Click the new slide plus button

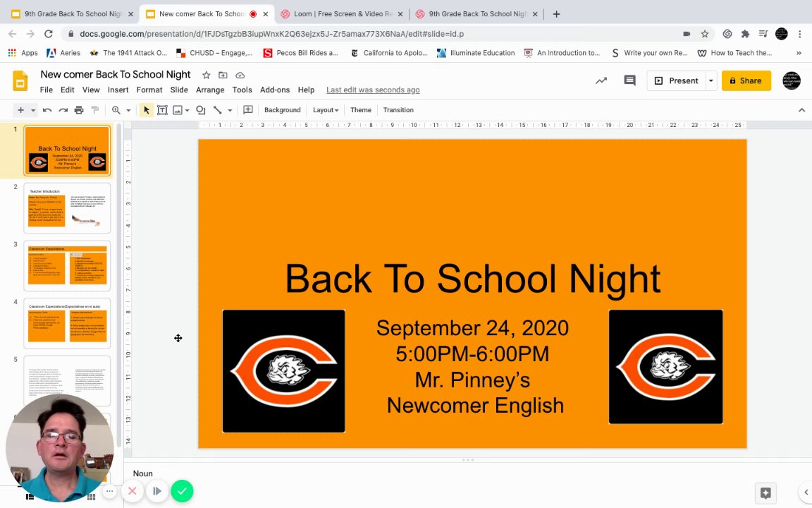click(x=20, y=110)
